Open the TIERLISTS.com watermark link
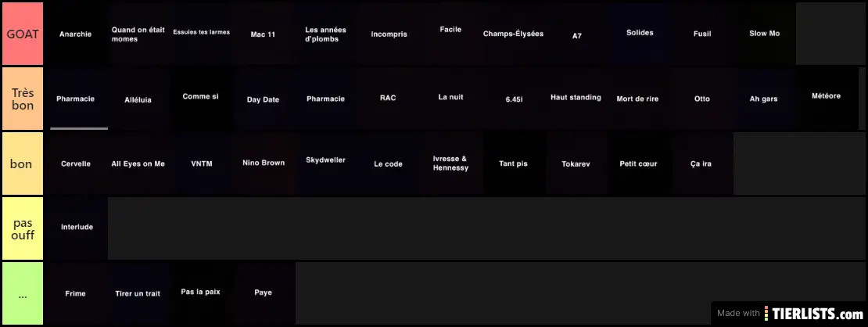The width and height of the screenshot is (868, 327). [x=813, y=313]
